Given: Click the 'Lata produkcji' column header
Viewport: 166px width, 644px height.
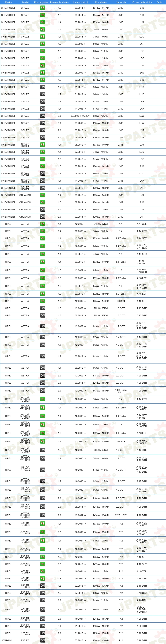Looking at the screenshot, I should 81,2.
